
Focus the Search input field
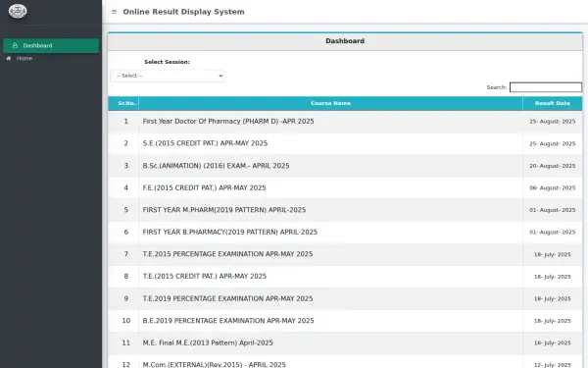(546, 87)
